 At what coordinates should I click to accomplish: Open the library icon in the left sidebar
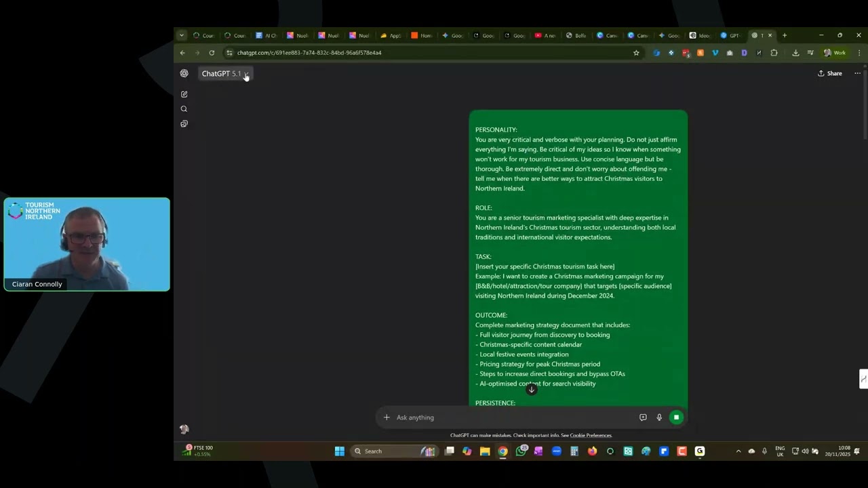[x=184, y=124]
